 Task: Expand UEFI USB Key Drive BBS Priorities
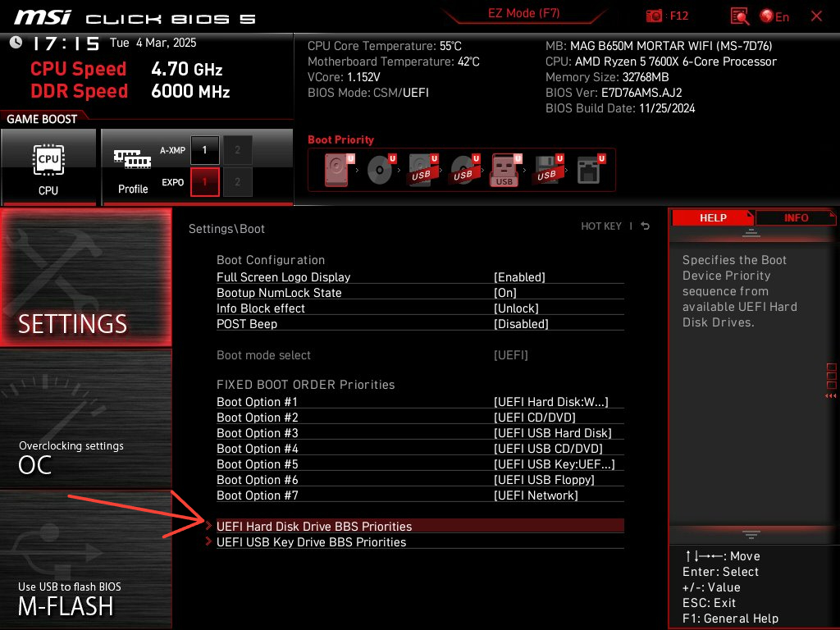pos(311,542)
